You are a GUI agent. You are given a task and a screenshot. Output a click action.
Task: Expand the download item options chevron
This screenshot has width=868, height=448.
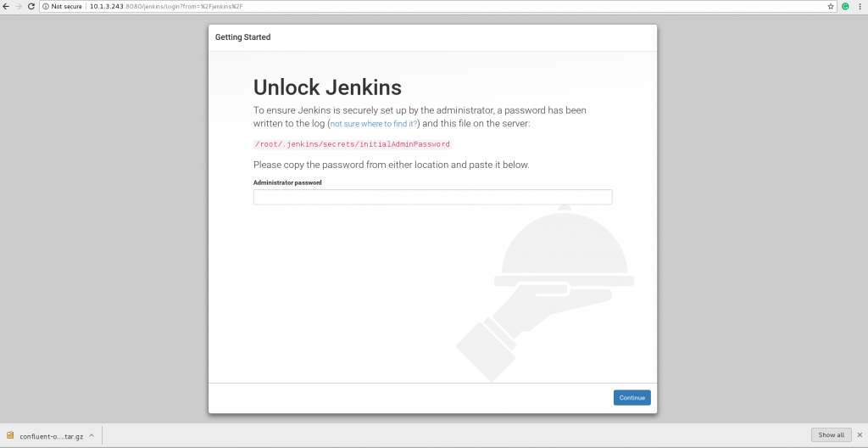point(92,436)
